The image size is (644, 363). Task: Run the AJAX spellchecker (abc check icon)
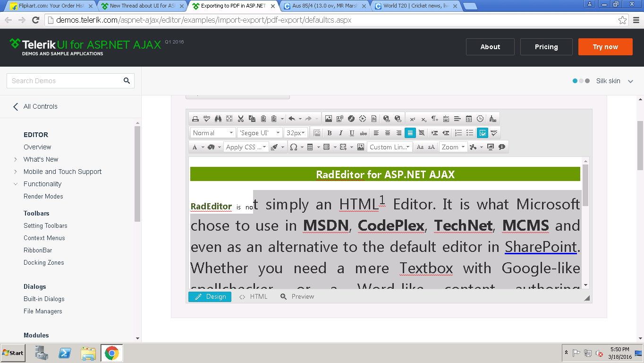pos(207,119)
